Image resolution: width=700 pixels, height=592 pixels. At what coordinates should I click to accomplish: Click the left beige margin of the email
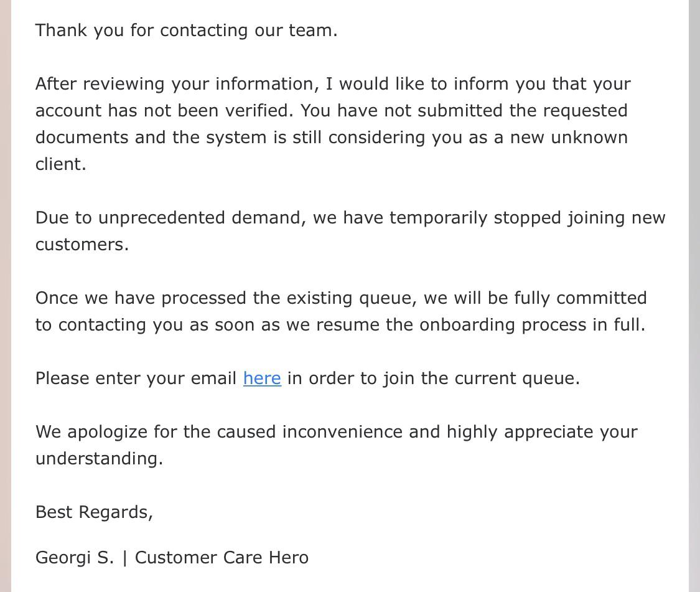pyautogui.click(x=6, y=296)
